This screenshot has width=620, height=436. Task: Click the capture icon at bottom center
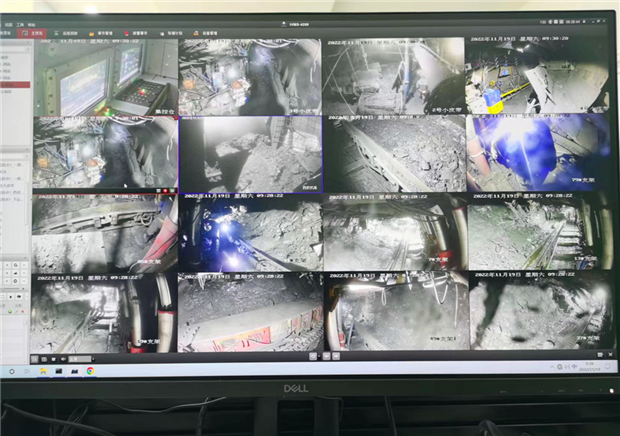pos(313,356)
